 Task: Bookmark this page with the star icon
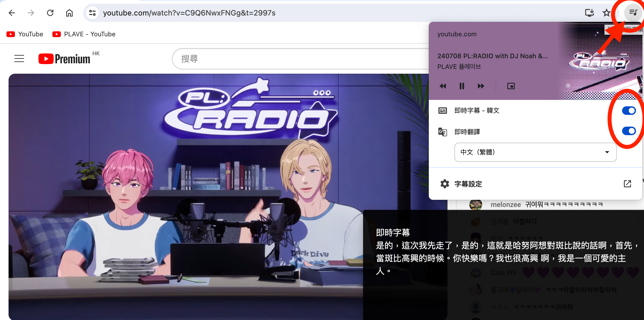click(x=606, y=13)
